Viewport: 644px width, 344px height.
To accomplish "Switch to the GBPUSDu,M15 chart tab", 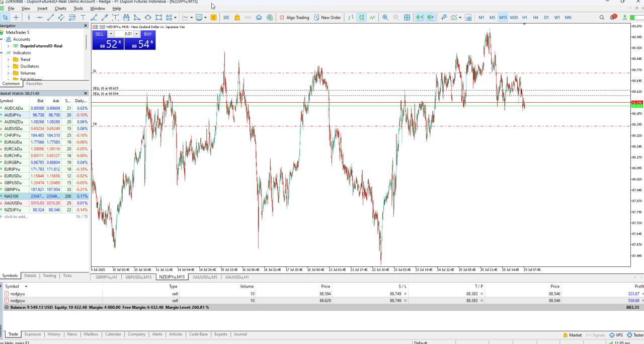I will tap(138, 277).
